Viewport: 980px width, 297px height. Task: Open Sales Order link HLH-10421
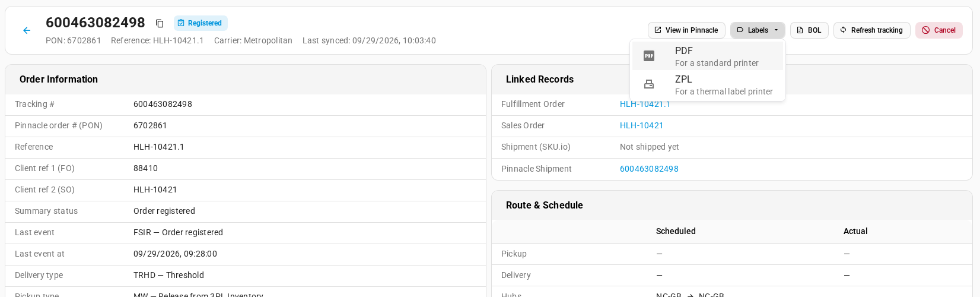coord(641,125)
